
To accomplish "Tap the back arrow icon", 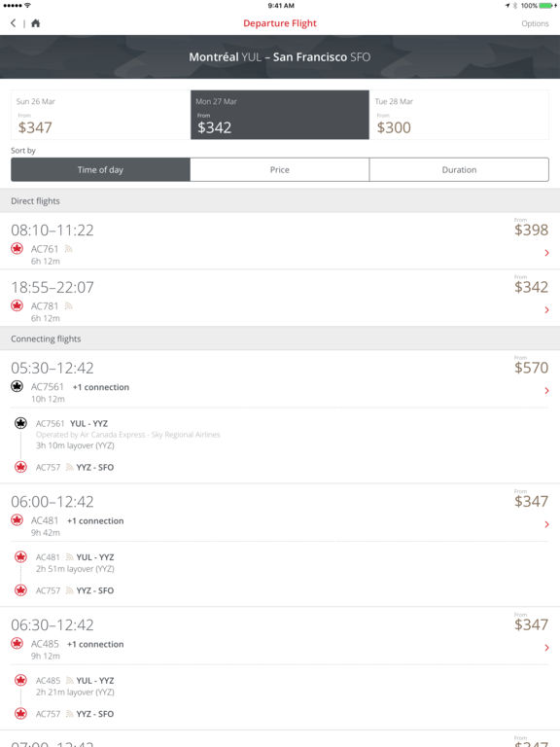I will 13,23.
